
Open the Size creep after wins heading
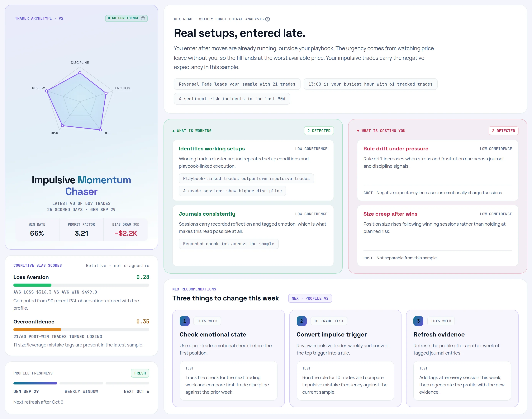(390, 214)
